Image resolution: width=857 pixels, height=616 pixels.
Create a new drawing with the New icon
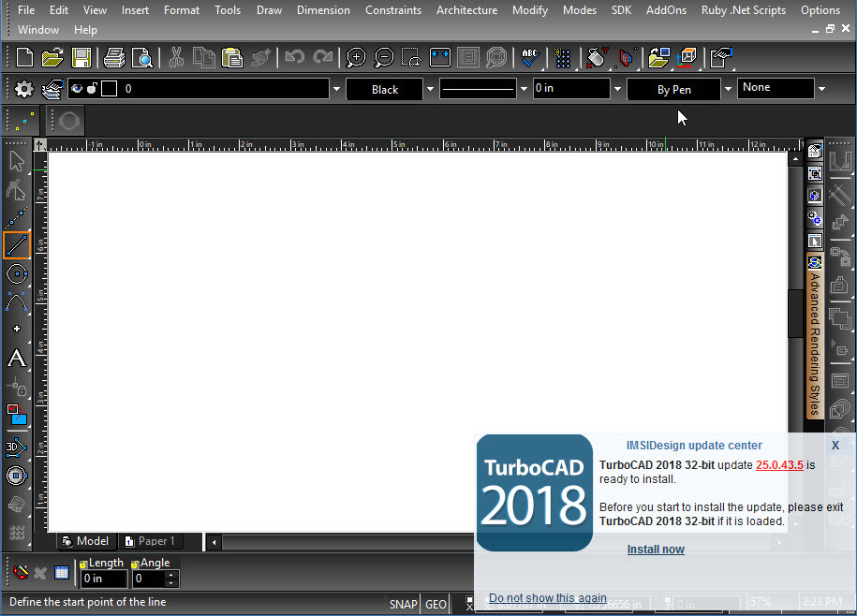(x=24, y=57)
